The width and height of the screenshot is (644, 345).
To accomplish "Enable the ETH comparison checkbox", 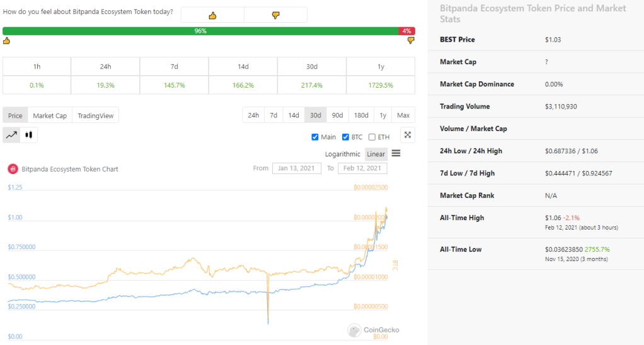I will pos(372,137).
